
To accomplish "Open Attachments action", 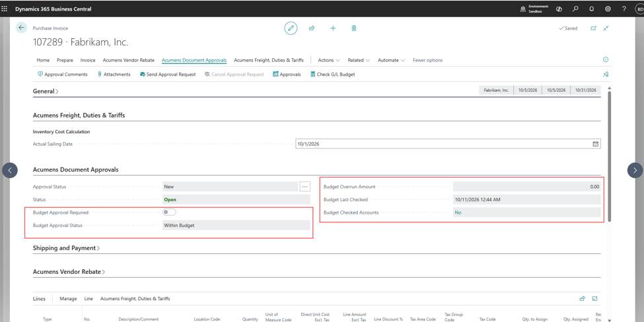I will point(114,75).
